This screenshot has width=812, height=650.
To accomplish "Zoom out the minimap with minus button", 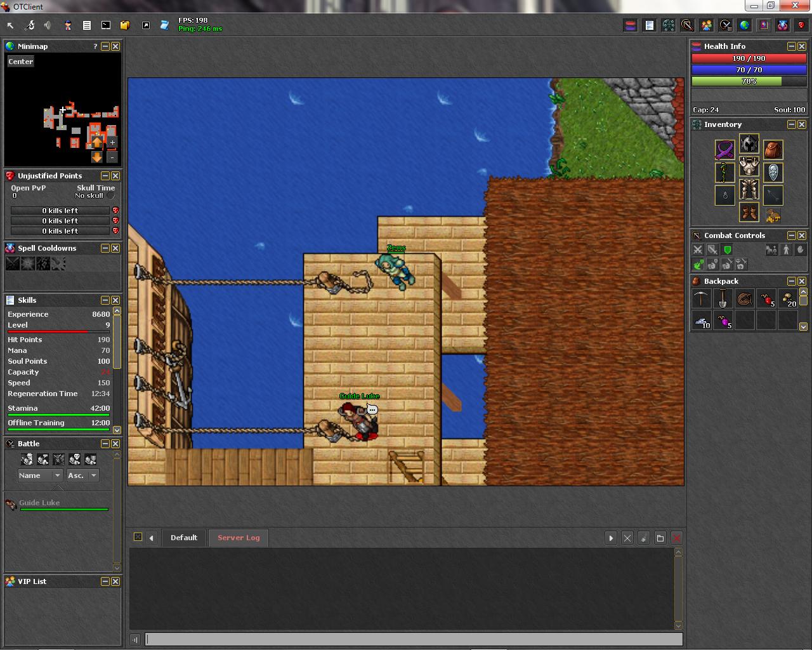I will 112,156.
